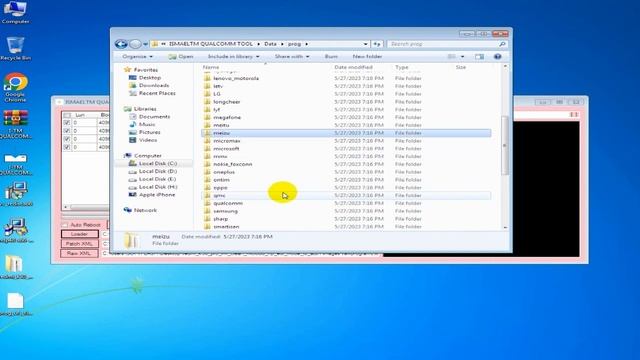
Task: Uncheck the first Lun row checkbox
Action: pos(67,122)
